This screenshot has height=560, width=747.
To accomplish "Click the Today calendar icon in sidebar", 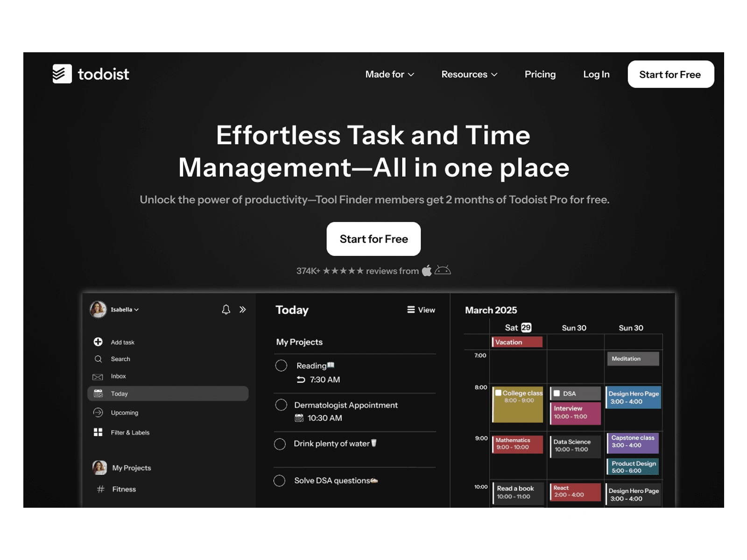I will point(98,393).
